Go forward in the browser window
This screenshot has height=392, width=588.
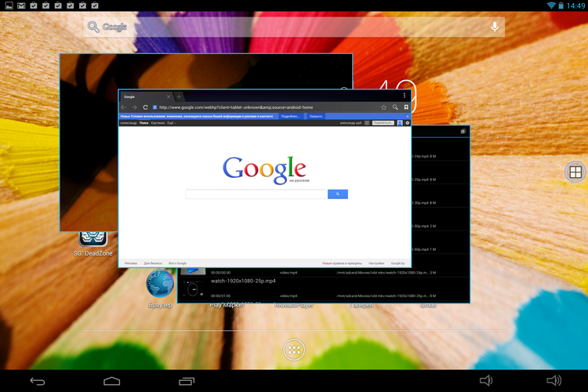tap(134, 107)
